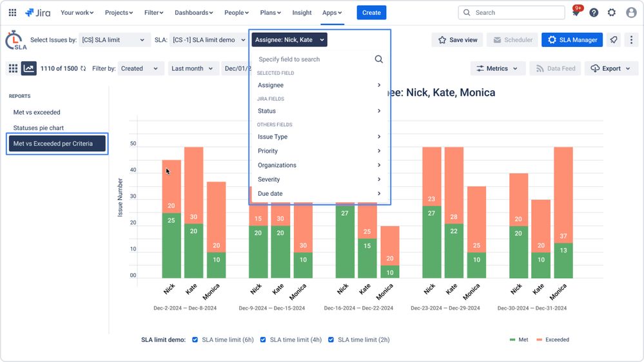This screenshot has width=644, height=362.
Task: Click Monica's orange 37 bar in Dec-30 week
Action: tap(563, 195)
